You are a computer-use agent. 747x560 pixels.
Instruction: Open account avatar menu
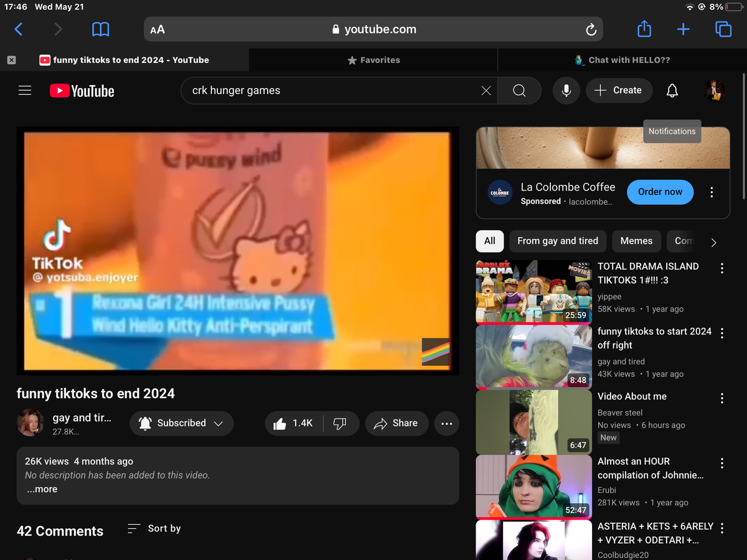(714, 91)
